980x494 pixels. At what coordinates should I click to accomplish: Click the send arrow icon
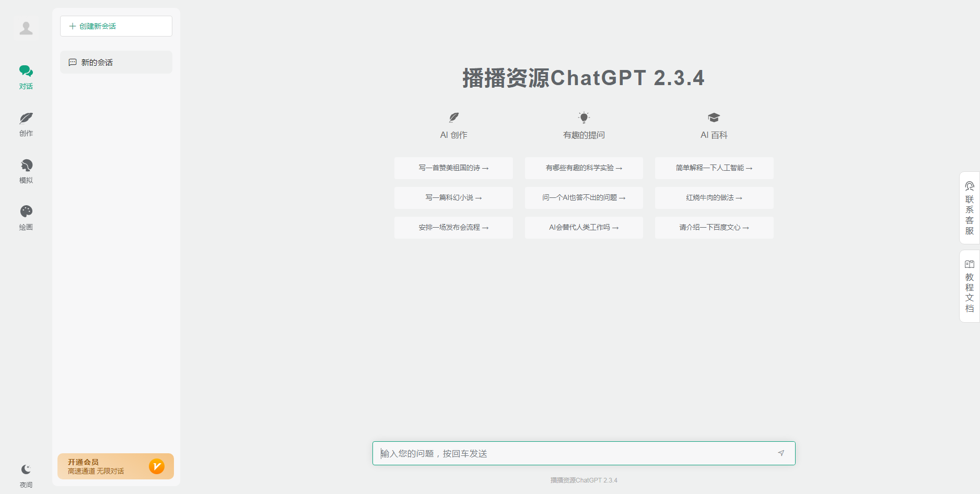[x=781, y=453]
